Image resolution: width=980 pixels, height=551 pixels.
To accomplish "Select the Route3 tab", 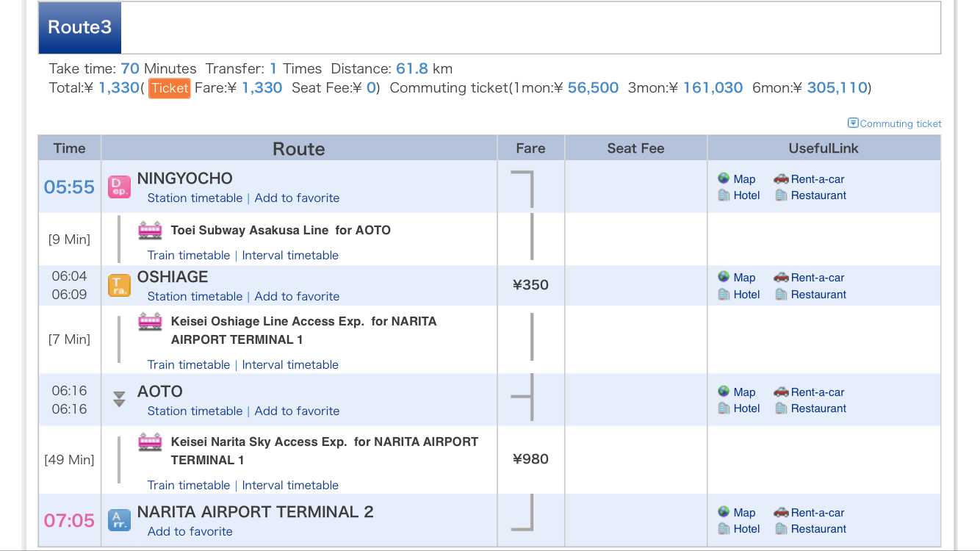I will 79,27.
